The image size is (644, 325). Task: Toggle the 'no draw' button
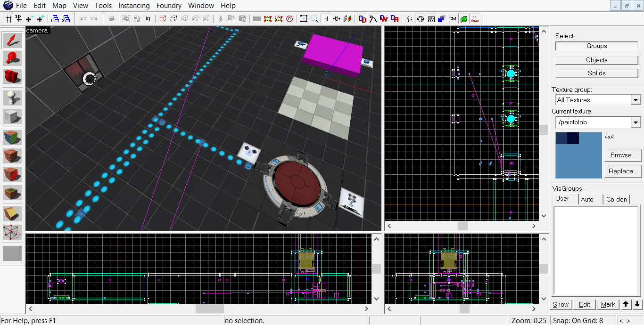coord(475,19)
